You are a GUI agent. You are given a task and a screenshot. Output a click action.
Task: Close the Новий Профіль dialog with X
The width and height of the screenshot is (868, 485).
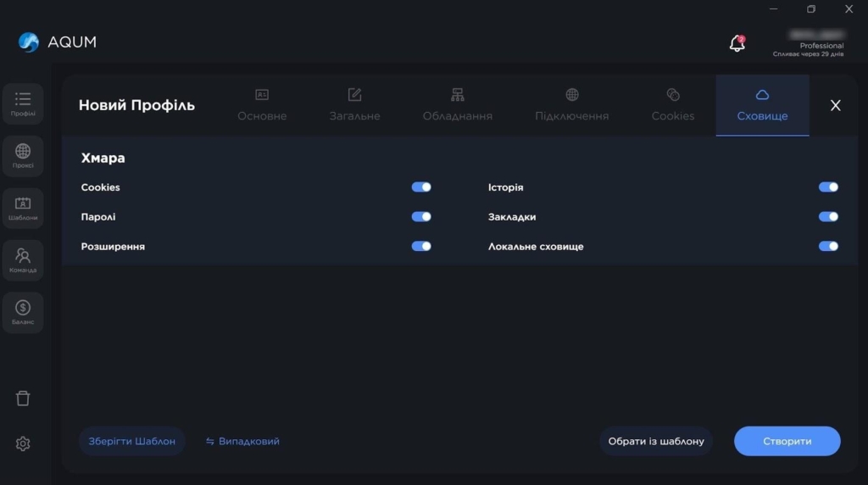click(x=835, y=105)
